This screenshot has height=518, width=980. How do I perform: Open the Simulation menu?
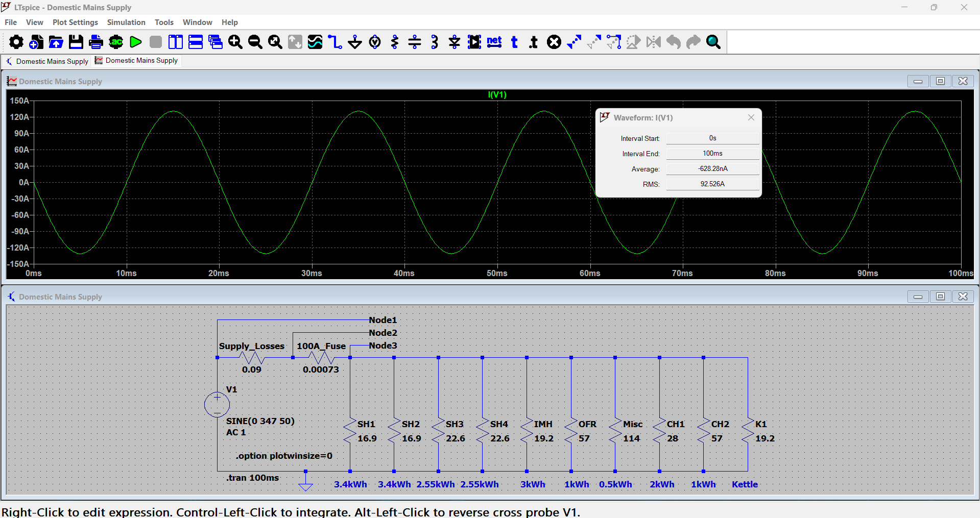[x=126, y=22]
